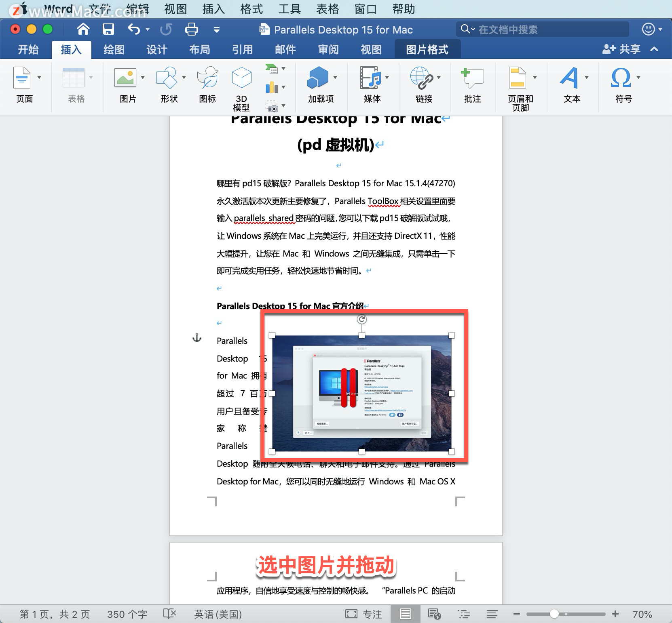Open 页眉和页脚 header and footer
672x623 pixels.
point(518,78)
